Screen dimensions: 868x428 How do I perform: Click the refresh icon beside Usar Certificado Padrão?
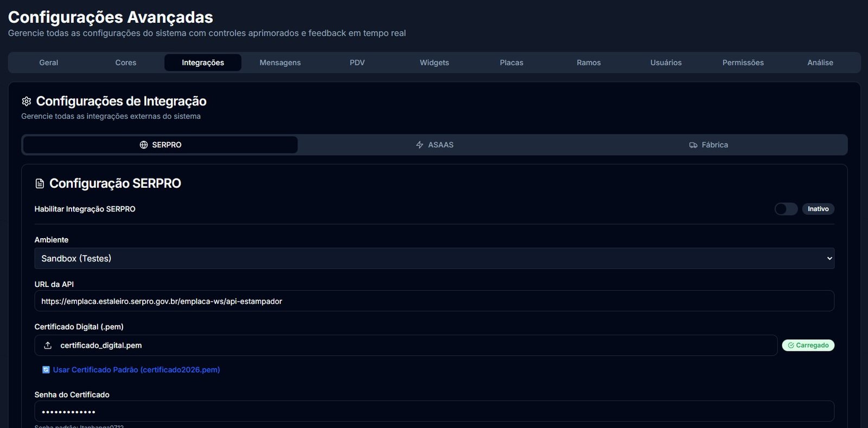pyautogui.click(x=46, y=370)
